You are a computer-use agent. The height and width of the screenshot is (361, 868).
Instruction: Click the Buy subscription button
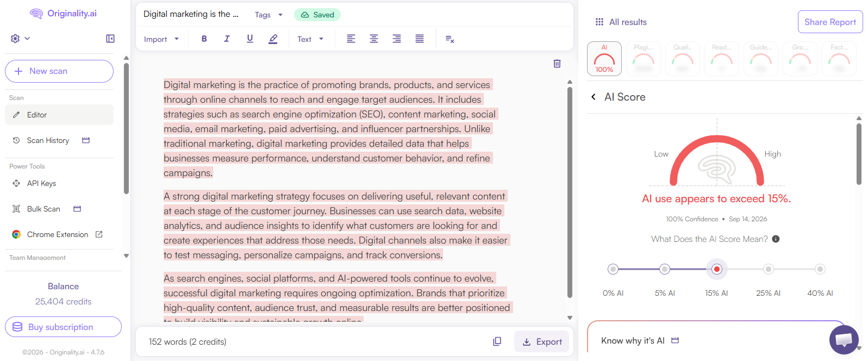point(63,327)
